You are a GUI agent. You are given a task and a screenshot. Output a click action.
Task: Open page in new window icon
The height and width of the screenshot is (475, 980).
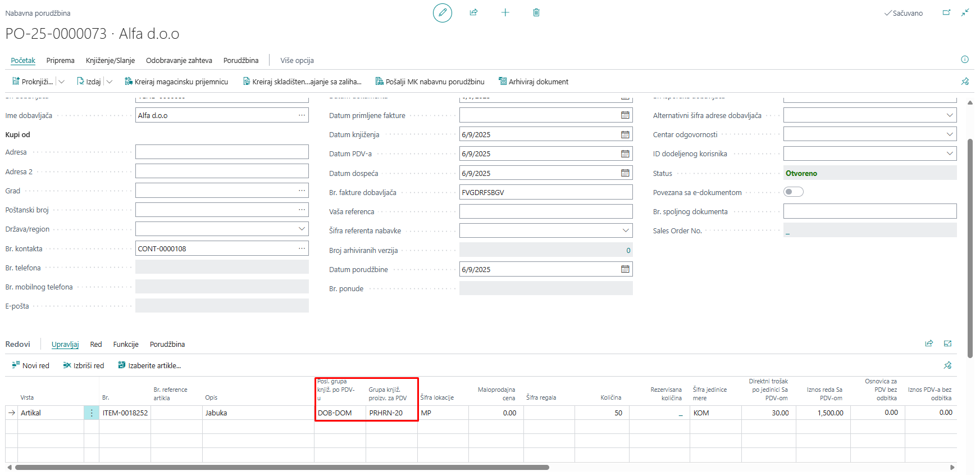(x=946, y=12)
